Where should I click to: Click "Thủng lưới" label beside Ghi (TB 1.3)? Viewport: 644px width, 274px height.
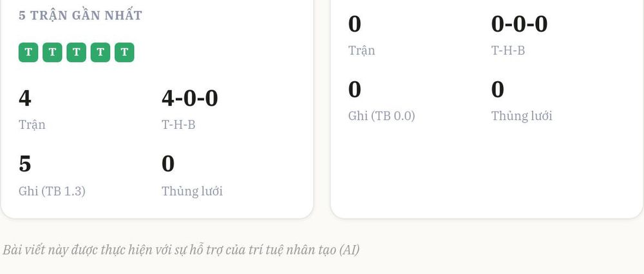coord(192,191)
